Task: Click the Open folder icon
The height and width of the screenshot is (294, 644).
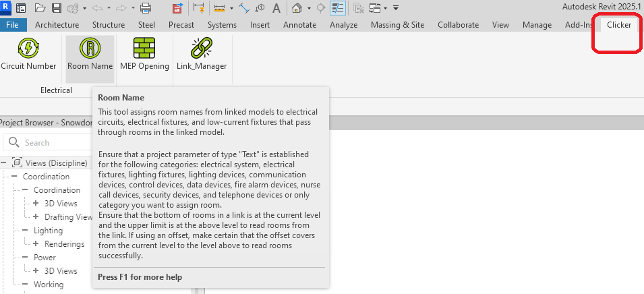Action: (40, 8)
